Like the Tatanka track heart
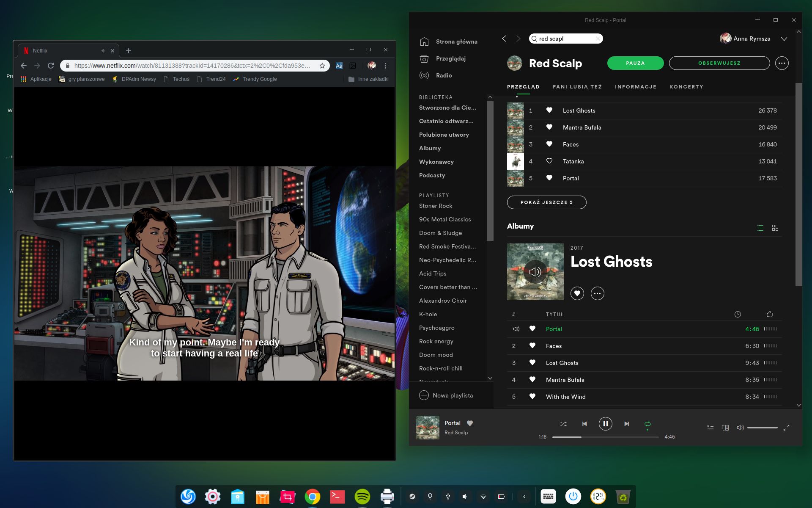This screenshot has height=508, width=812. click(549, 161)
